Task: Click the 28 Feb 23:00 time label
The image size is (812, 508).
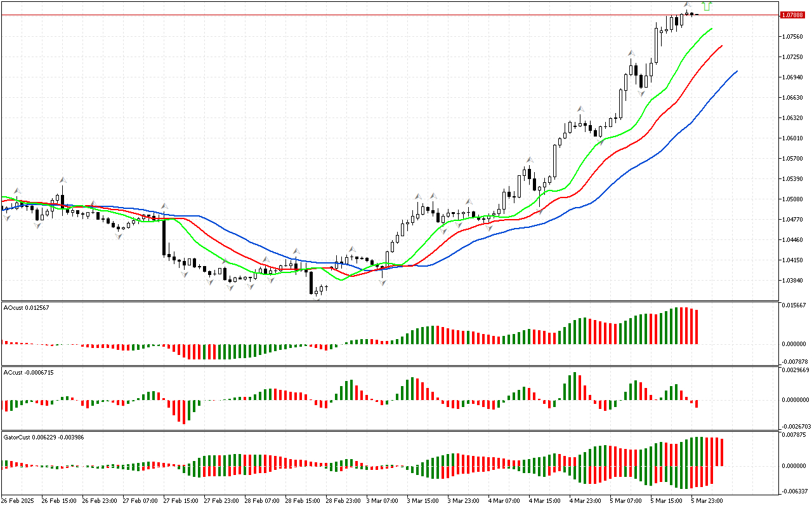Action: (x=343, y=501)
